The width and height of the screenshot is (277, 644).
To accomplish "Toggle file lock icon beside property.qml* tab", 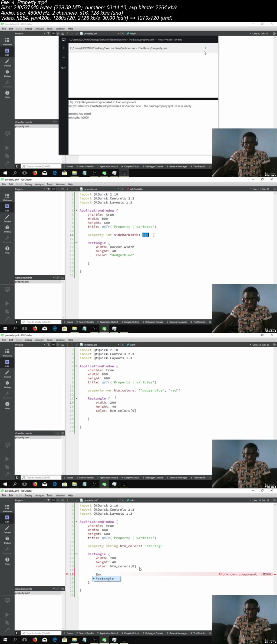I will [77, 500].
